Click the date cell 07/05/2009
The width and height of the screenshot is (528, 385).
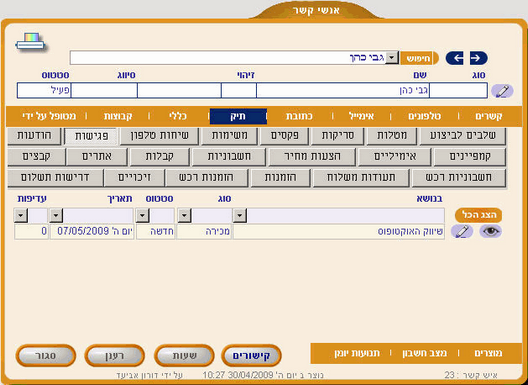click(92, 232)
